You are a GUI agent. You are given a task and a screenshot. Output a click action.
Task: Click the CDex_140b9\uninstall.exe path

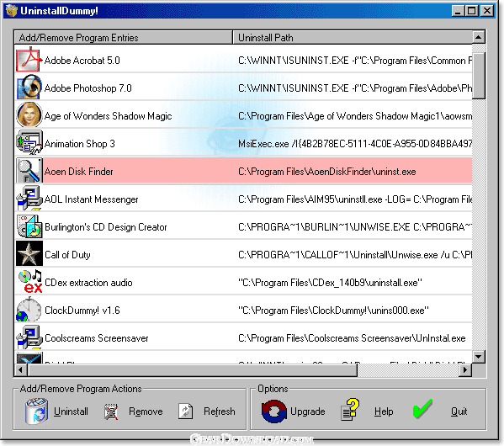(330, 283)
